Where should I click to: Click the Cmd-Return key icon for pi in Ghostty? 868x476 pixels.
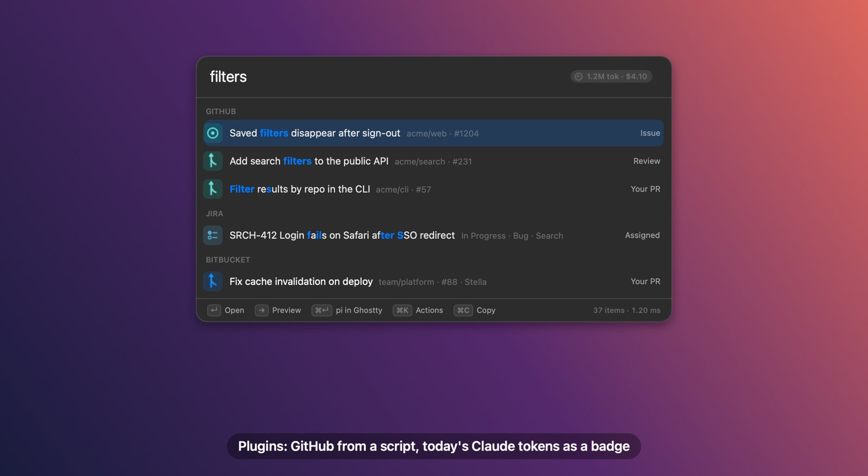pos(322,310)
